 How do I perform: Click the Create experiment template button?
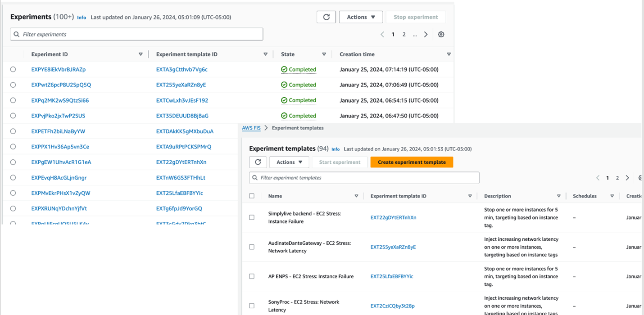tap(411, 162)
